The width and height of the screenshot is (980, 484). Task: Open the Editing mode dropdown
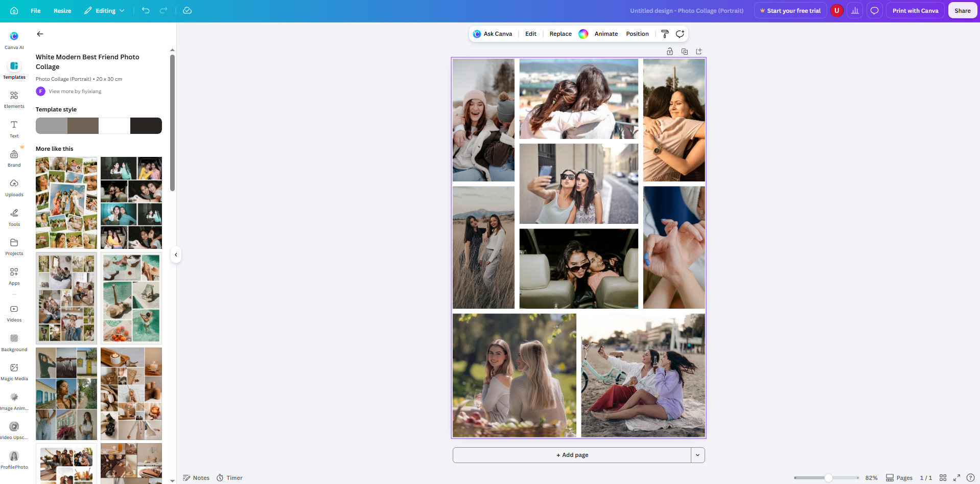point(105,11)
